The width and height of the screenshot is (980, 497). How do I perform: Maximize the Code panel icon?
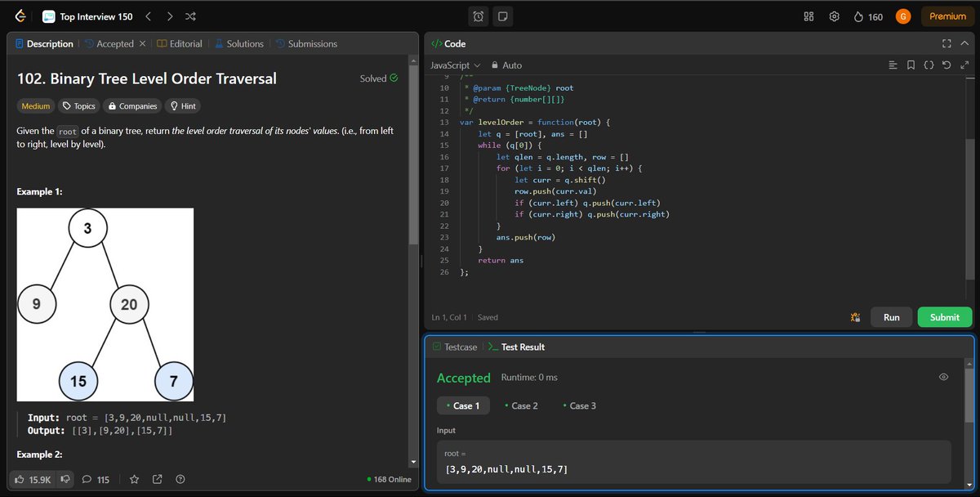point(947,43)
